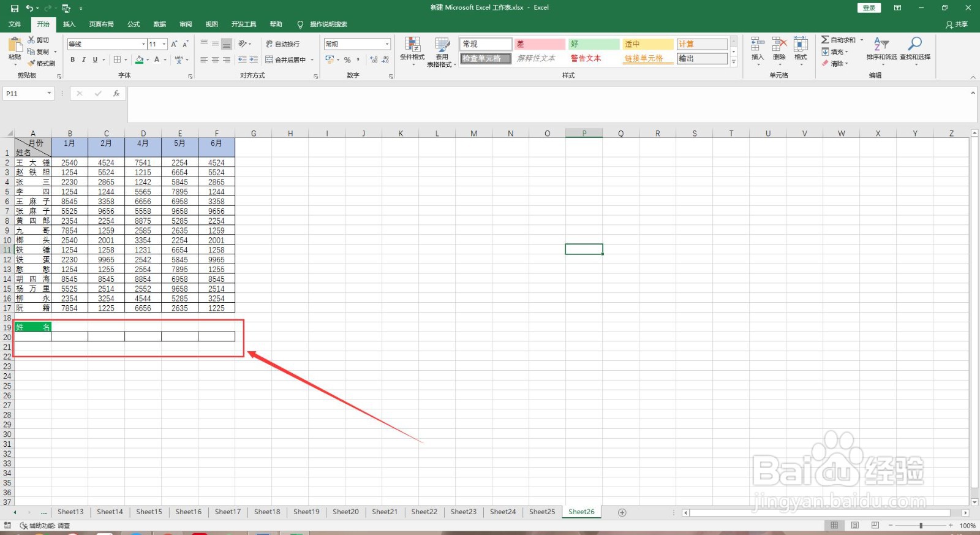The width and height of the screenshot is (980, 535).
Task: Click the add new sheet plus button
Action: click(622, 512)
